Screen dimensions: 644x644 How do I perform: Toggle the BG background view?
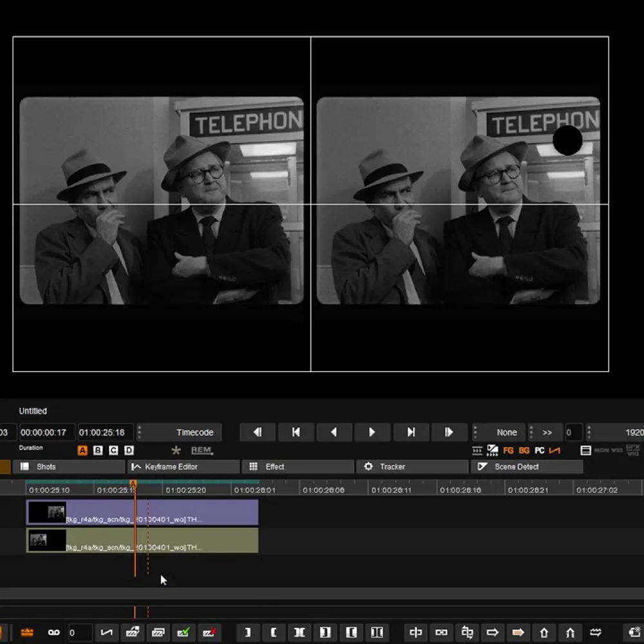click(x=524, y=451)
